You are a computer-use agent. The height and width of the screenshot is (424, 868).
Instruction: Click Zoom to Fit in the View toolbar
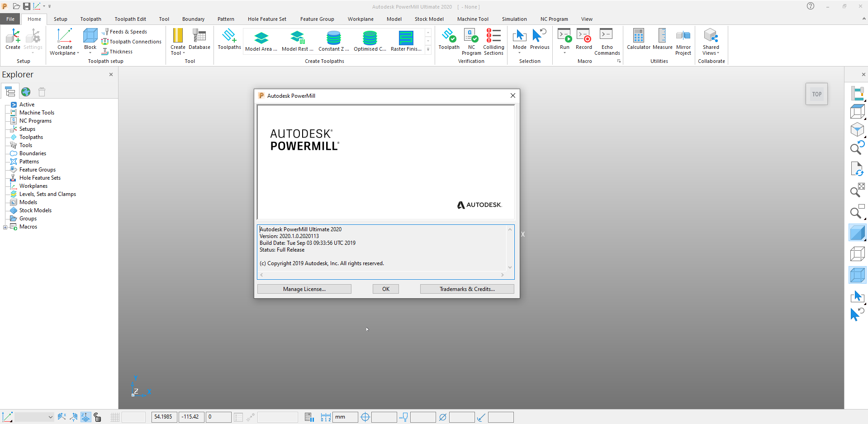[857, 190]
